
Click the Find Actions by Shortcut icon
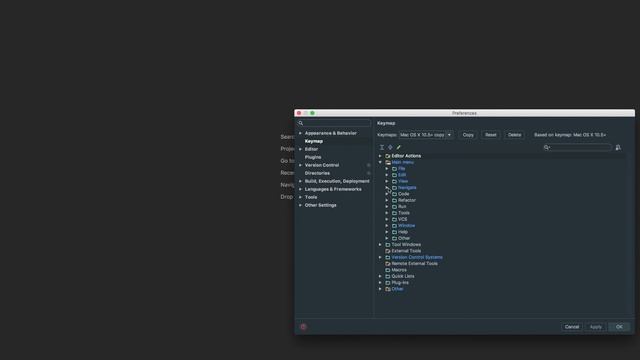(x=618, y=147)
